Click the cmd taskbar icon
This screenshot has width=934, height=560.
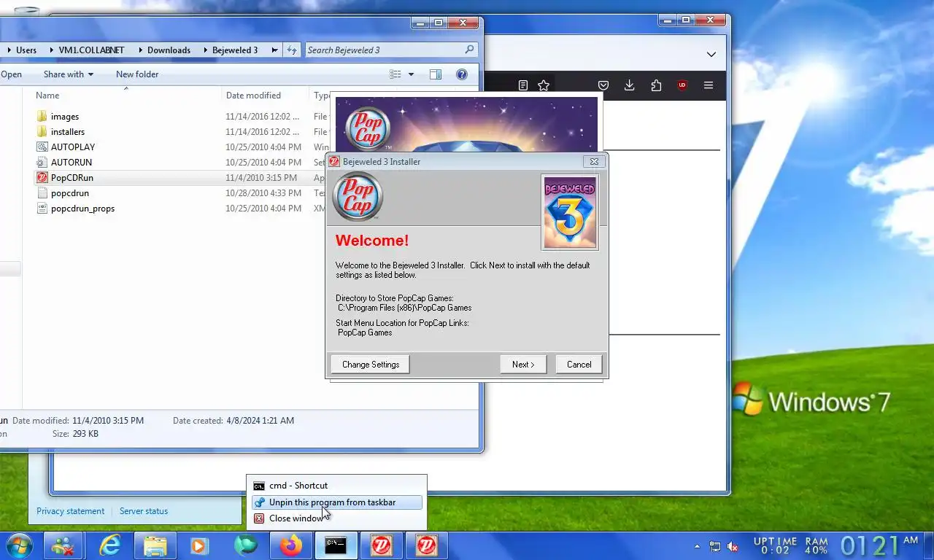(336, 545)
